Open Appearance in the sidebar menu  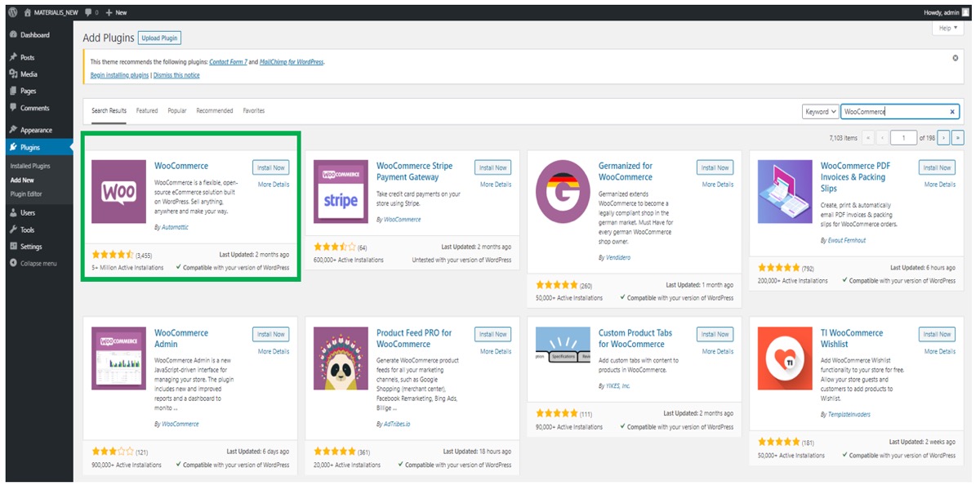36,130
